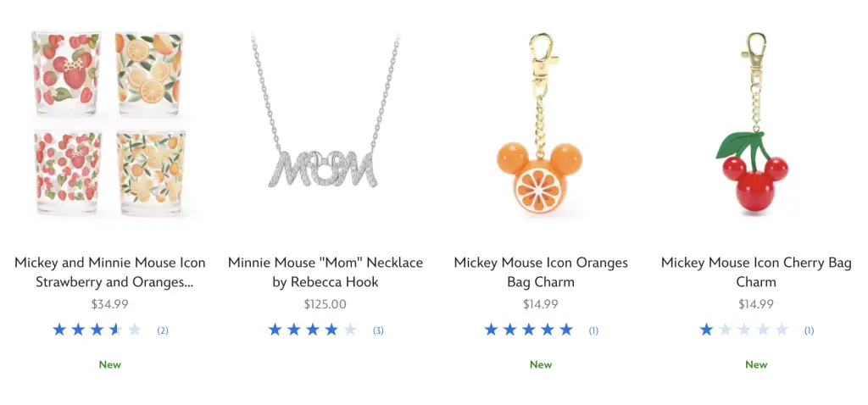
Task: Open the cherry Mickey bag charm image
Action: (756, 123)
